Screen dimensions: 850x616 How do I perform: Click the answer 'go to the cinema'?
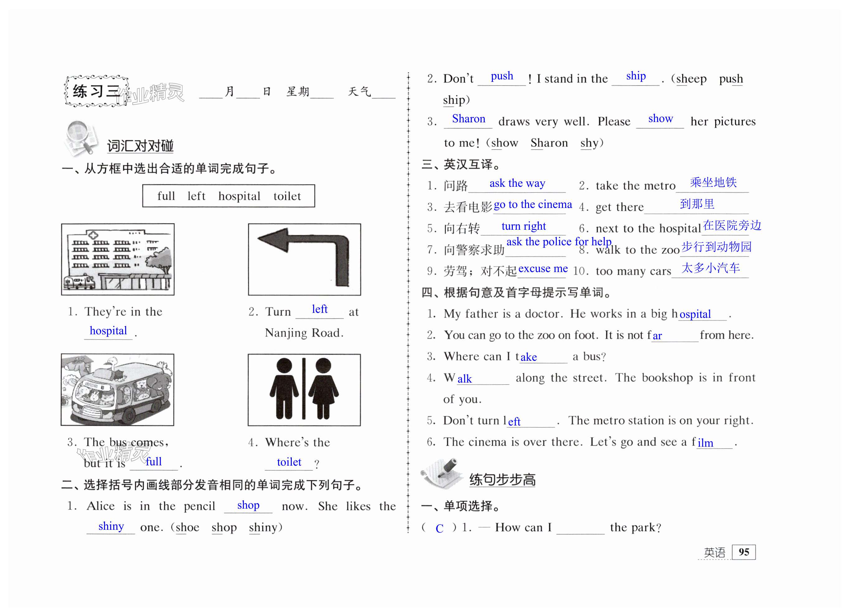(532, 205)
